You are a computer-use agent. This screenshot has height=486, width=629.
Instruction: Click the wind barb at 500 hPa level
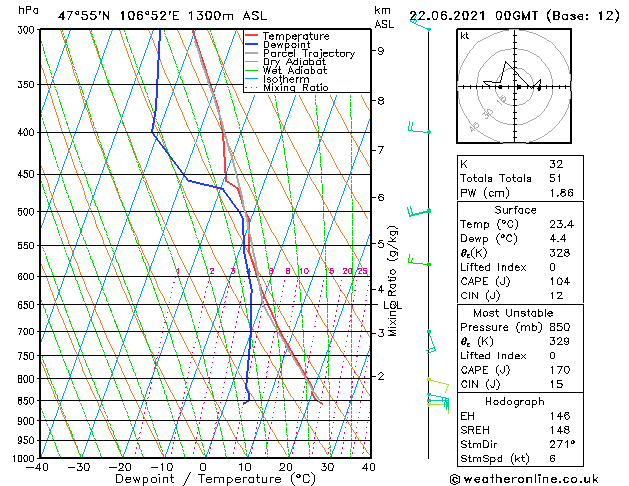point(419,211)
